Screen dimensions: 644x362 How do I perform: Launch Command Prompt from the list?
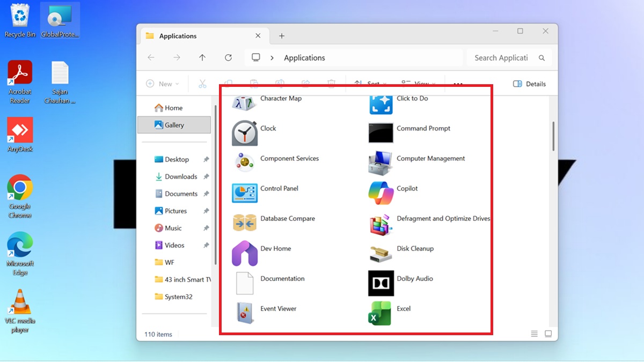point(381,133)
